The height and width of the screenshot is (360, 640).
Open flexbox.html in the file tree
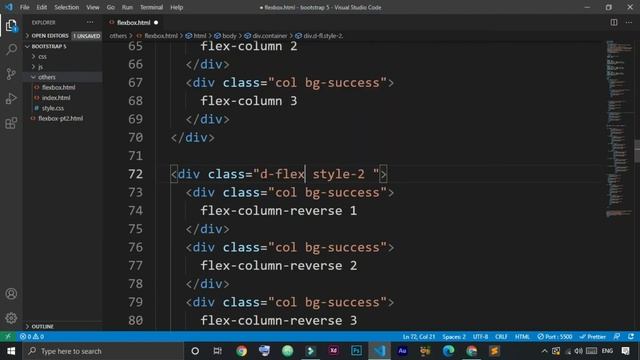click(58, 87)
